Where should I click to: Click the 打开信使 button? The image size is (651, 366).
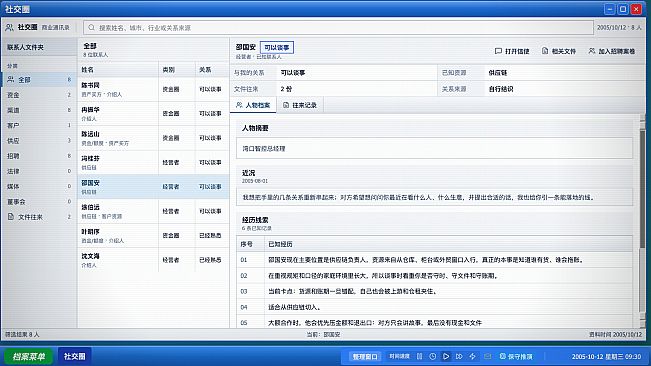pos(512,51)
